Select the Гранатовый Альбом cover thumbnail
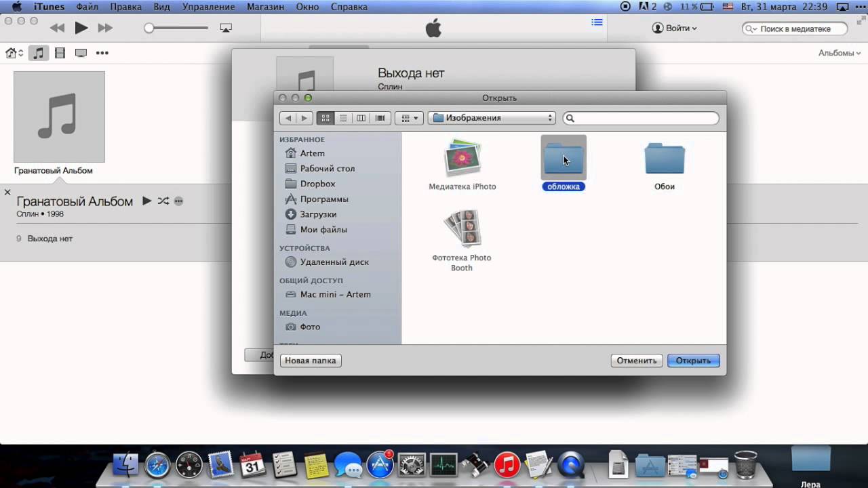 pyautogui.click(x=59, y=117)
